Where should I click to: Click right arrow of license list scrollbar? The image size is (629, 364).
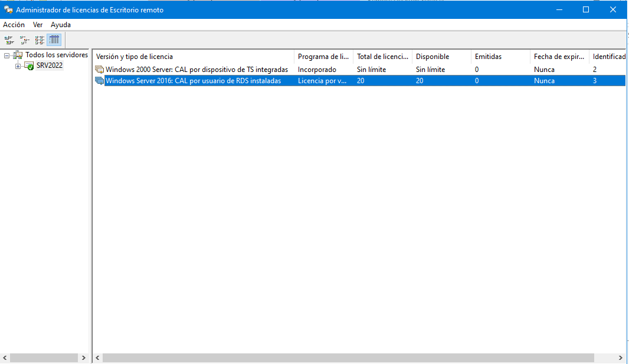(x=620, y=358)
